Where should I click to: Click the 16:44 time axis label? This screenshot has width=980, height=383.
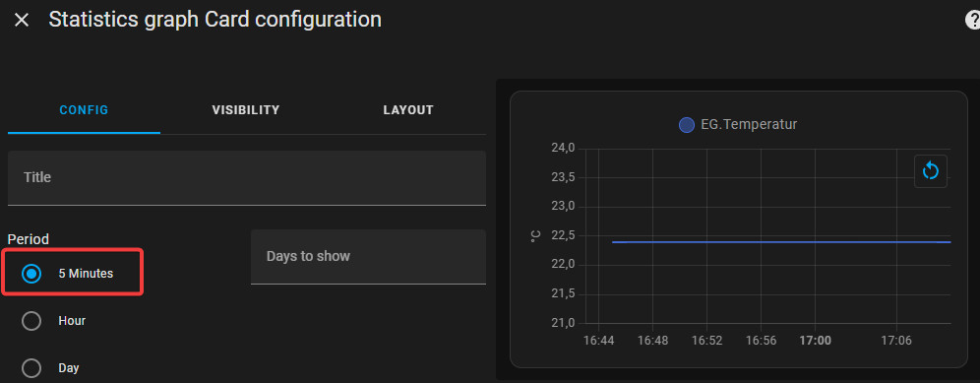click(x=599, y=341)
